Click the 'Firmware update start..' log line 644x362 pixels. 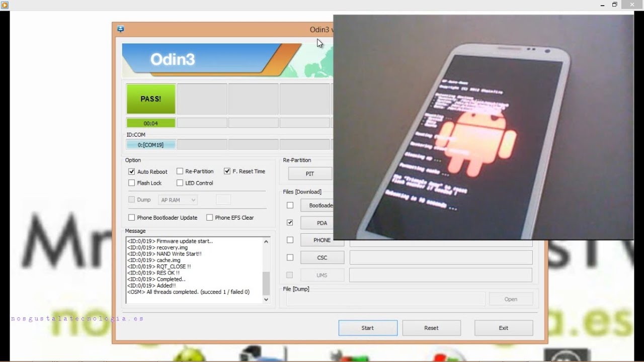(170, 241)
